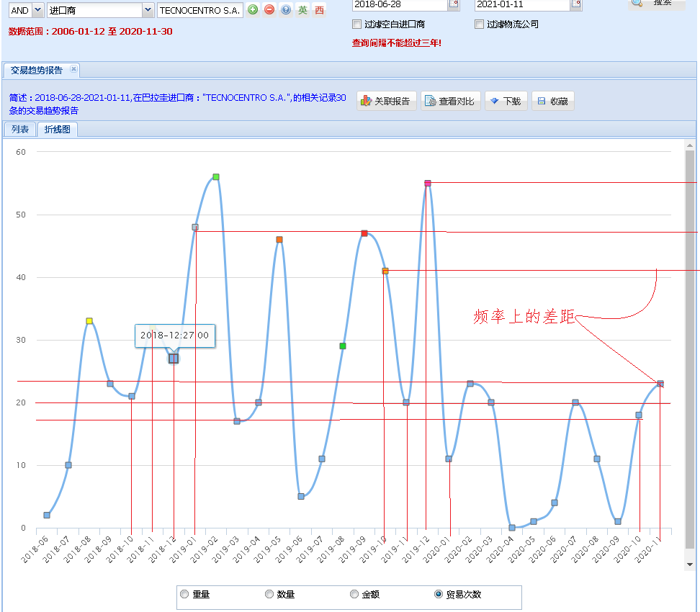Click the 查看对比 compare button
The width and height of the screenshot is (700, 612).
point(450,101)
